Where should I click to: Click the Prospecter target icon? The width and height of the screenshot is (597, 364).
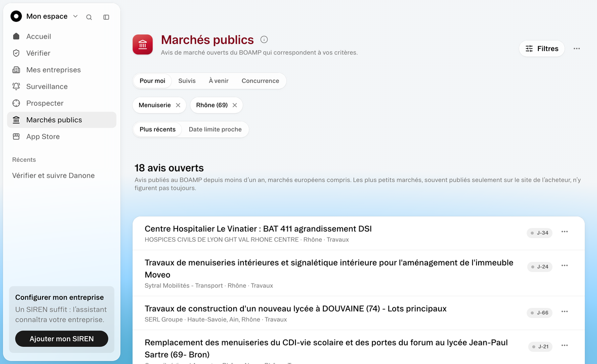(16, 103)
